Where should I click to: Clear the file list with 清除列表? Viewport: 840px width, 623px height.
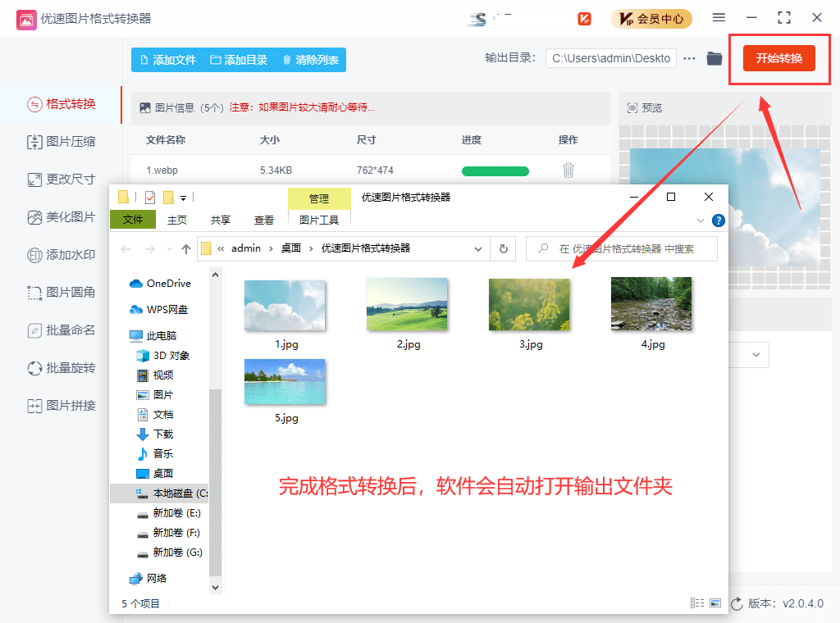coord(314,59)
